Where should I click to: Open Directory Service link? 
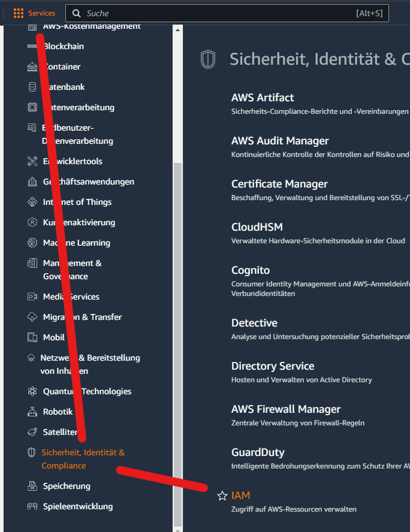click(273, 365)
